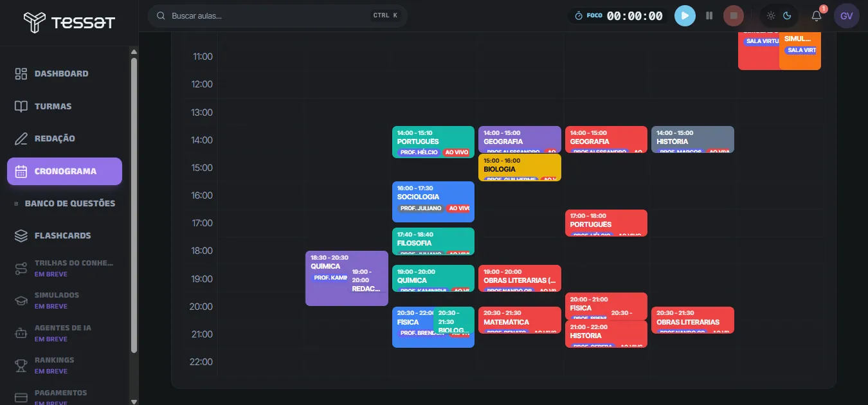Click Prof. Juliano badge on Sociologia
This screenshot has height=405, width=868.
coord(420,208)
